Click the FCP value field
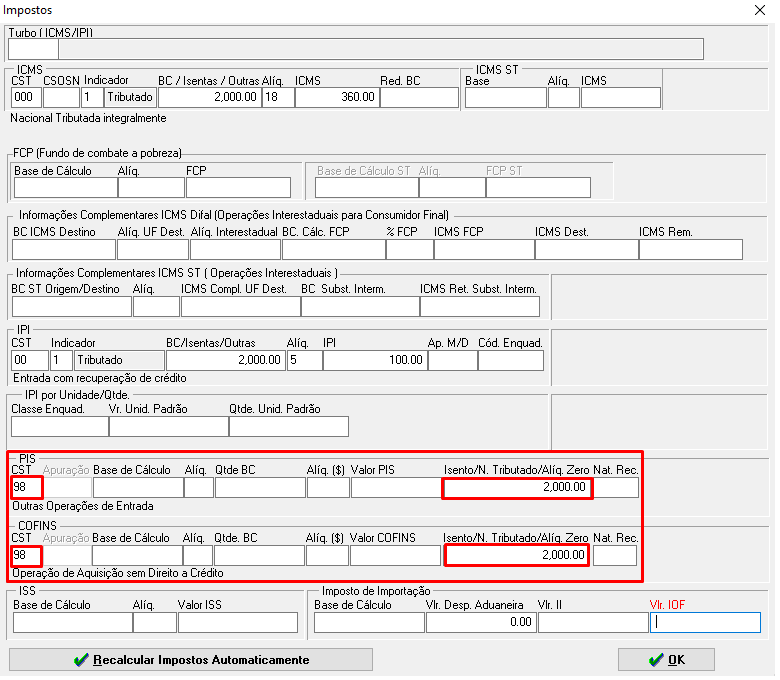Image resolution: width=780 pixels, height=680 pixels. [238, 188]
